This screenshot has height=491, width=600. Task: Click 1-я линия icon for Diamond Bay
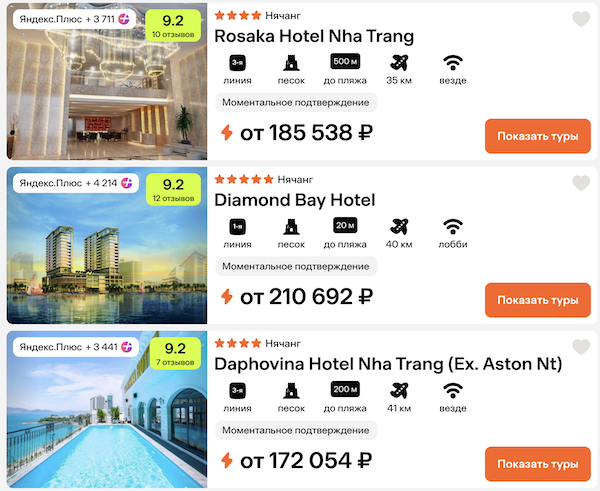click(x=237, y=227)
